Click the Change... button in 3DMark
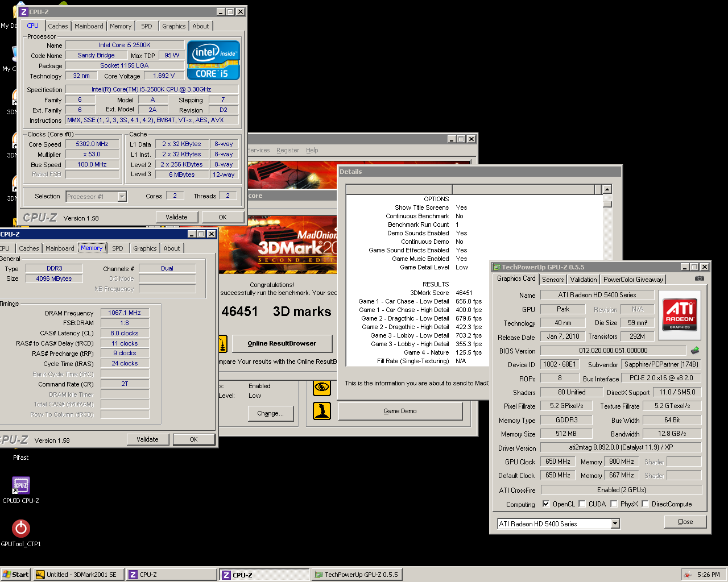The image size is (728, 582). pyautogui.click(x=270, y=413)
